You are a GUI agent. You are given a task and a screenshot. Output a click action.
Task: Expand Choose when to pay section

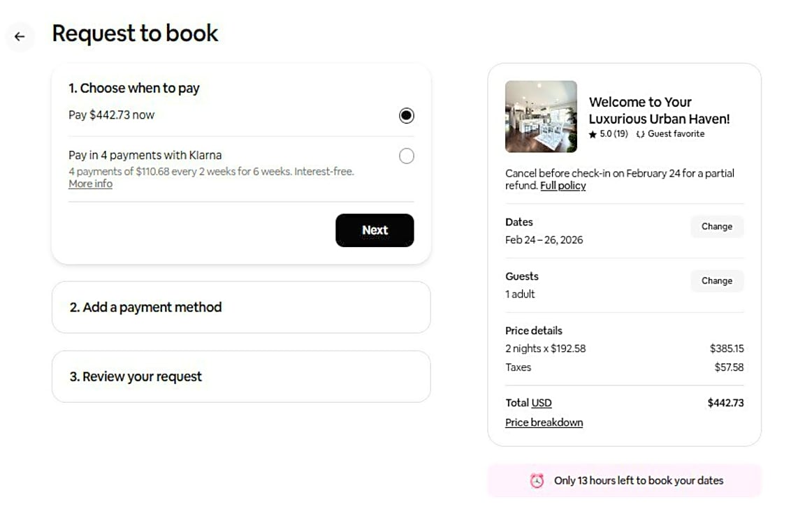(134, 88)
